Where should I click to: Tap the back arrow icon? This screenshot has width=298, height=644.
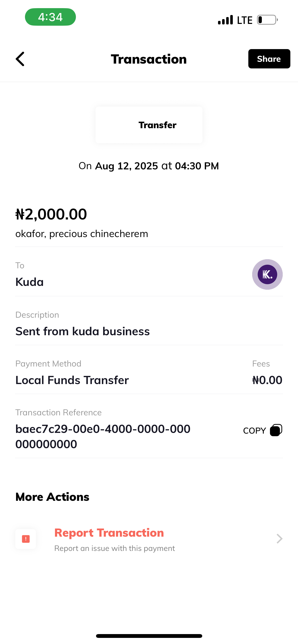tap(20, 59)
